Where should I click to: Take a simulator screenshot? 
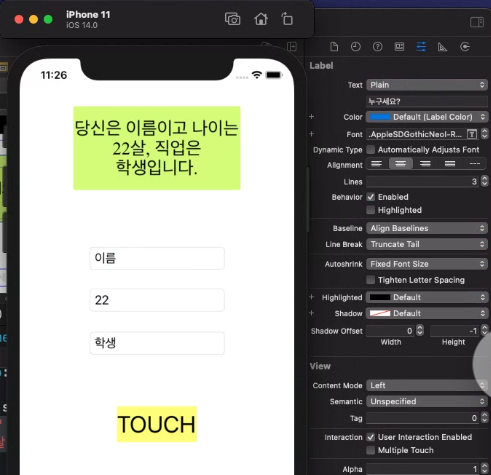tap(232, 19)
